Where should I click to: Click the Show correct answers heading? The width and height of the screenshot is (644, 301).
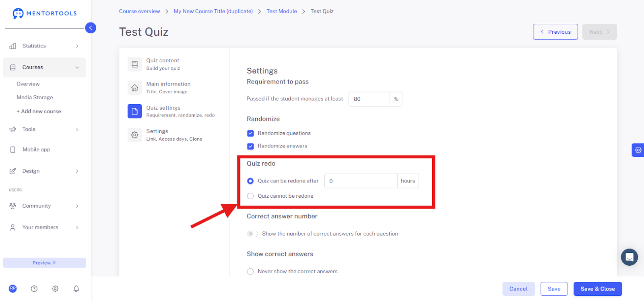280,254
